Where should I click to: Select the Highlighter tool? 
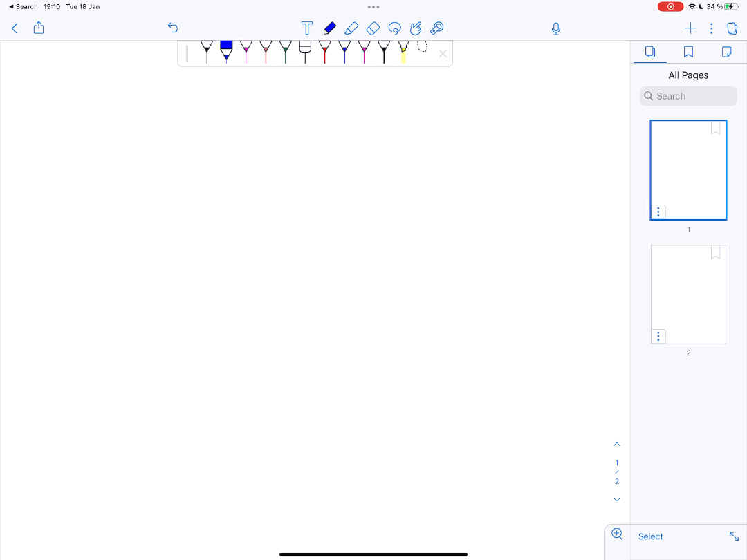coord(351,28)
